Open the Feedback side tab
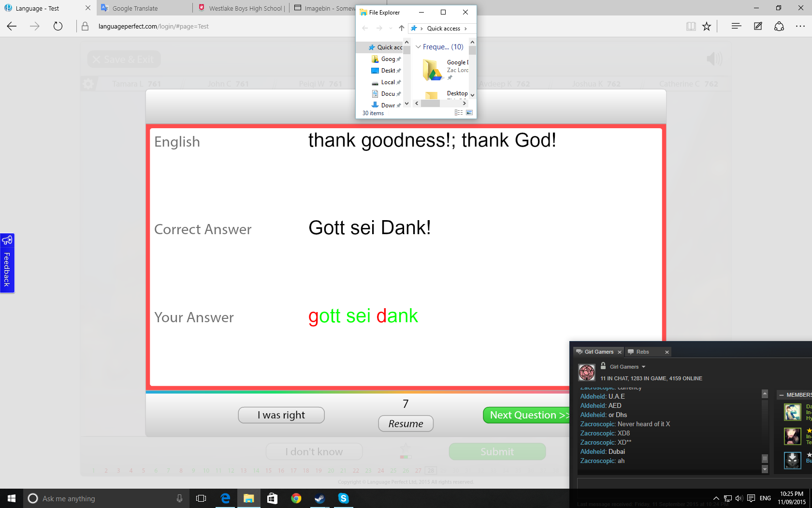Screen dimensions: 812x508 (7, 263)
